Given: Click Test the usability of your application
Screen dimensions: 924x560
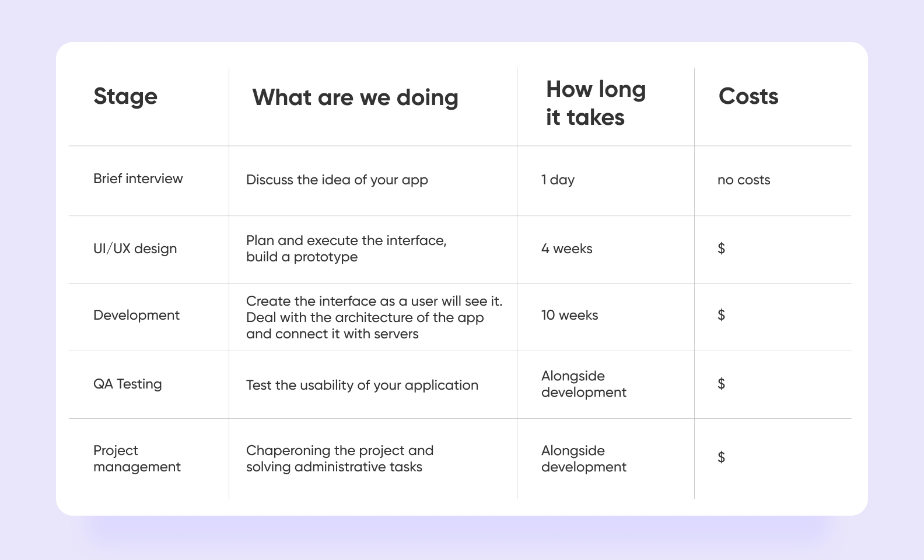Looking at the screenshot, I should click(x=362, y=385).
